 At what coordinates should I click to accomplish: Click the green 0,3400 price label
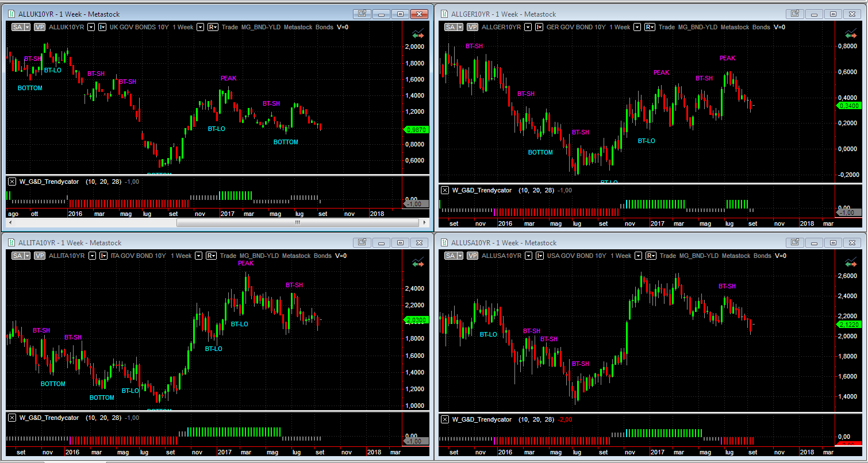pos(849,106)
